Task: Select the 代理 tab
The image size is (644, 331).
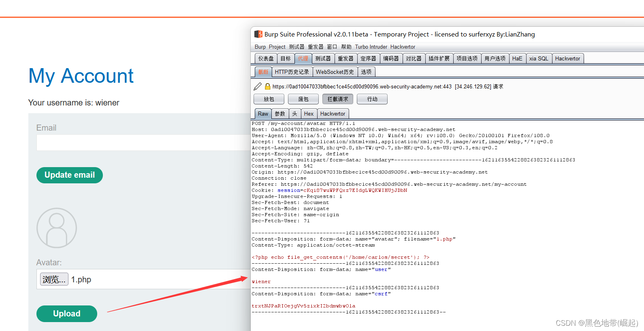Action: click(x=303, y=58)
